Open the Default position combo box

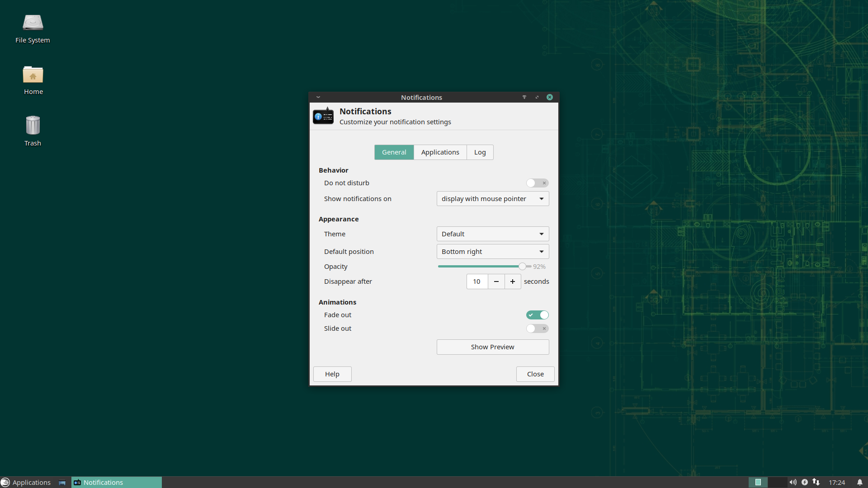pyautogui.click(x=492, y=252)
